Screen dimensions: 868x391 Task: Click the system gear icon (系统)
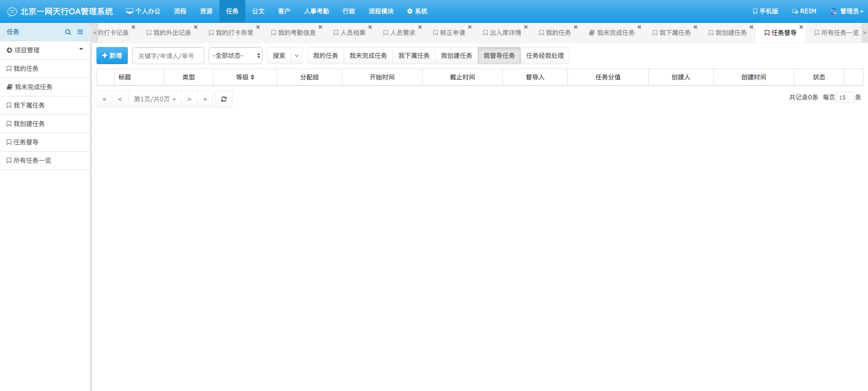tap(417, 11)
